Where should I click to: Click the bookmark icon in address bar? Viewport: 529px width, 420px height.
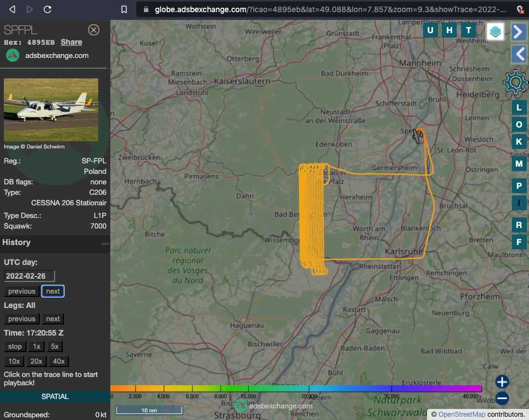[x=124, y=9]
